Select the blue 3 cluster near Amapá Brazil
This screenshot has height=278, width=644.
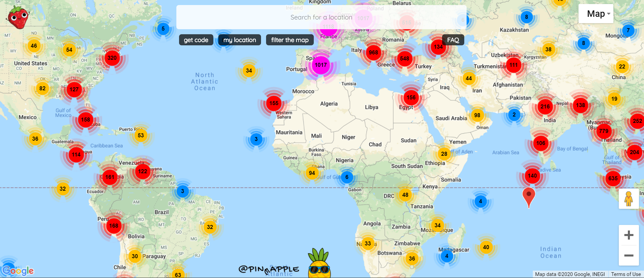coord(182,191)
